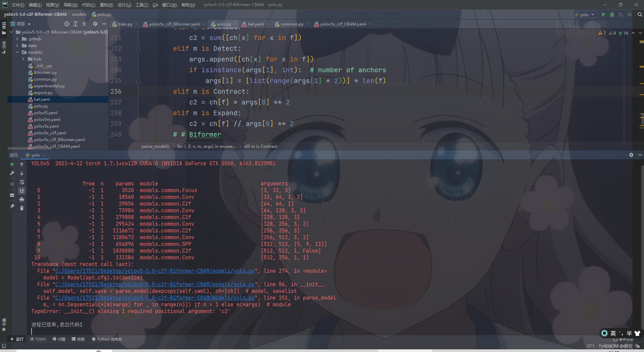Screen dimensions: 644x352
Task: Clear console output with trash icon
Action: (22, 208)
